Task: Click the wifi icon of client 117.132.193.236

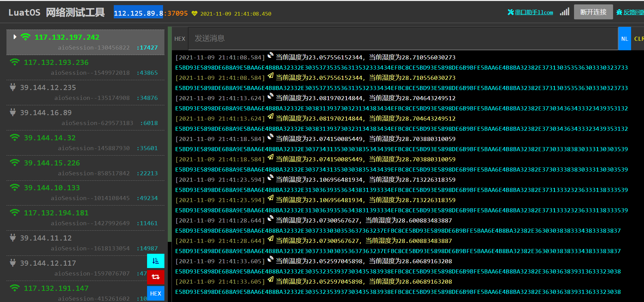Action: 15,62
